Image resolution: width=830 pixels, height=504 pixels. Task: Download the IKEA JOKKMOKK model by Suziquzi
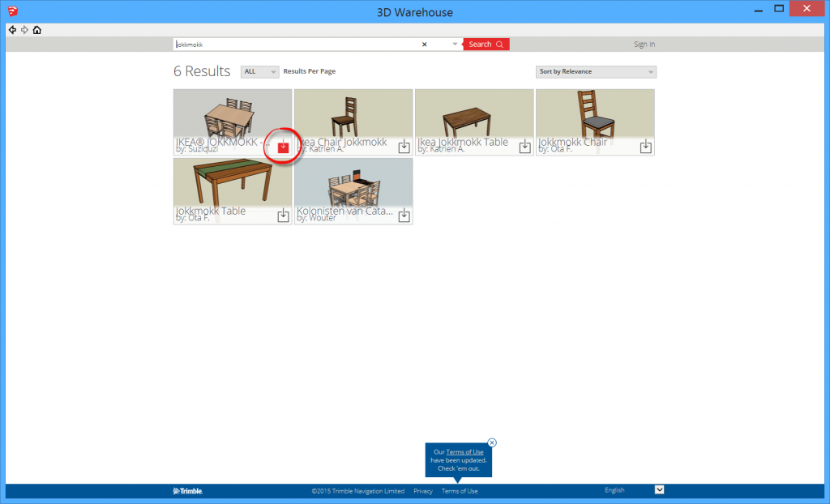(x=282, y=146)
